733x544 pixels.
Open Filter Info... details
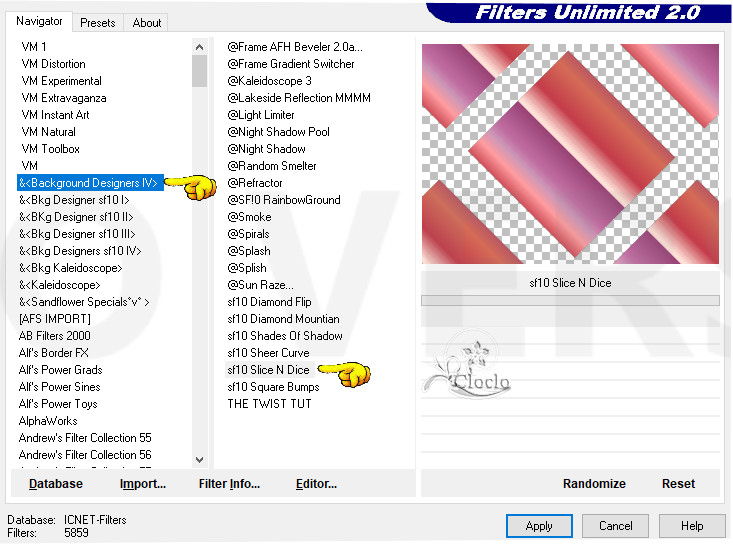pyautogui.click(x=229, y=484)
